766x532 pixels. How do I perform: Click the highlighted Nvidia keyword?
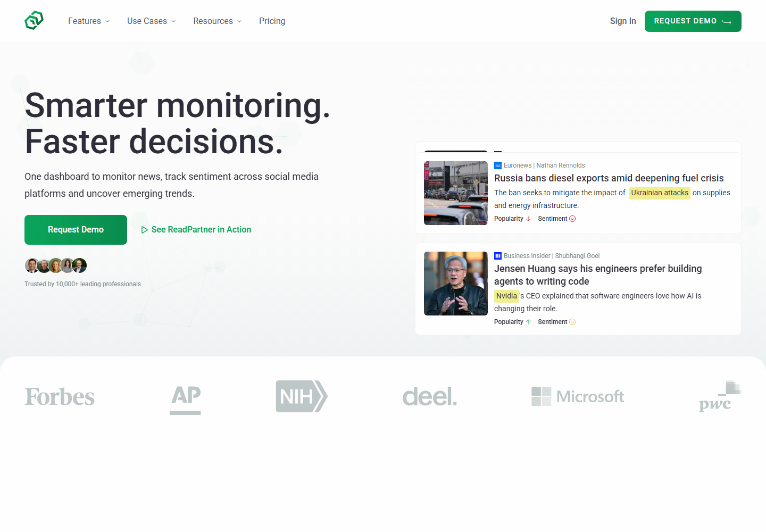pos(506,296)
